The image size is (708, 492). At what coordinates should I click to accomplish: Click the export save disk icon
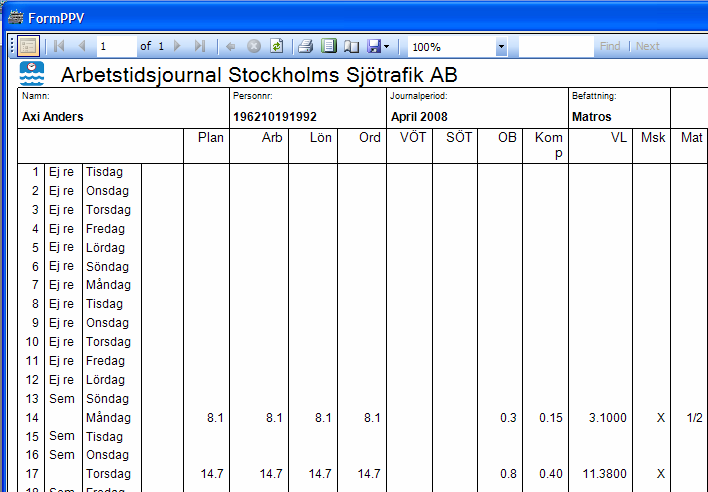pyautogui.click(x=374, y=46)
